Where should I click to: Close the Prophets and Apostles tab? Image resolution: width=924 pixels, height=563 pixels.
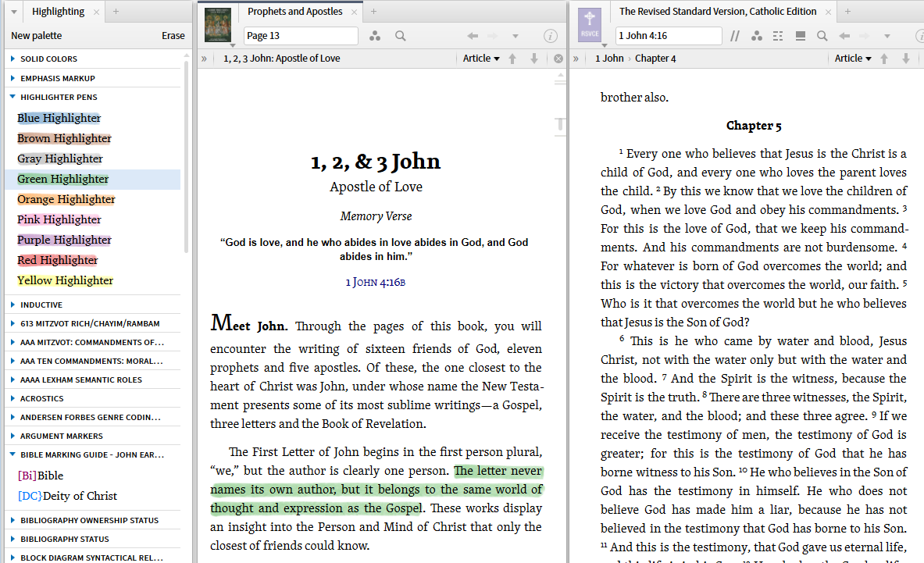pyautogui.click(x=354, y=12)
